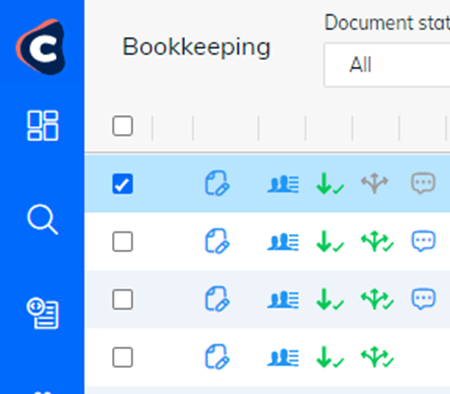Click green split arrows icon in fourth row
The height and width of the screenshot is (394, 450).
click(377, 357)
